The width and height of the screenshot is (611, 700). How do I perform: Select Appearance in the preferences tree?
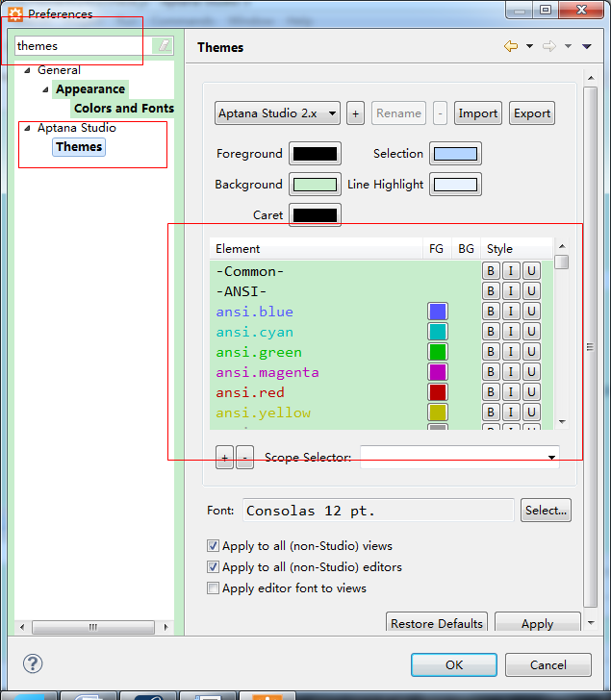pyautogui.click(x=90, y=89)
